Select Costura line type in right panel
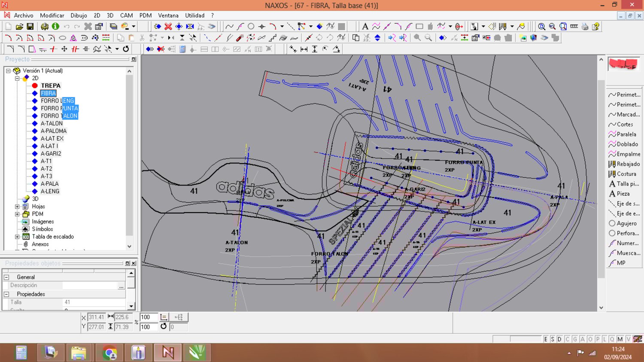 tap(626, 174)
